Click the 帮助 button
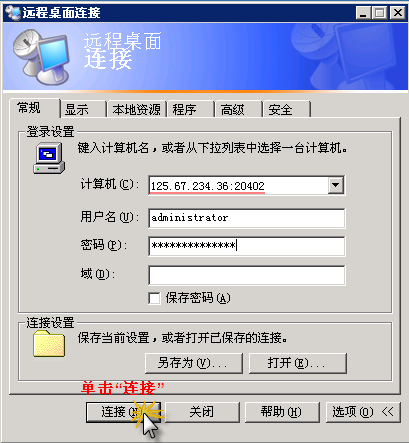This screenshot has width=409, height=443. coord(282,412)
